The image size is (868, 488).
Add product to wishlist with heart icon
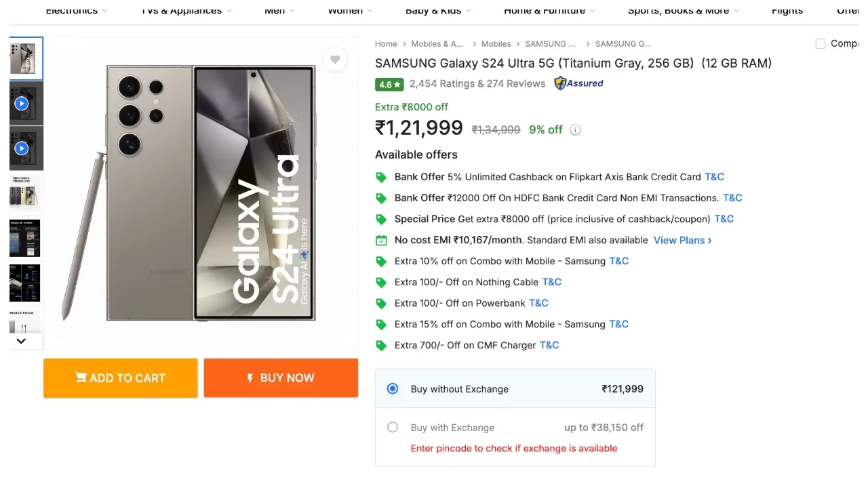(335, 60)
